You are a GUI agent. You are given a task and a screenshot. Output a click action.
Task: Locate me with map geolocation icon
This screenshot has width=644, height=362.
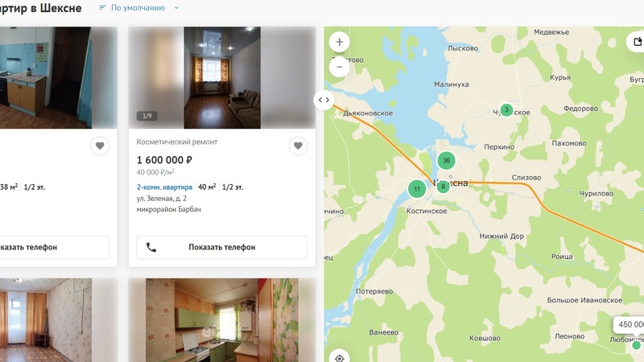coord(339,358)
